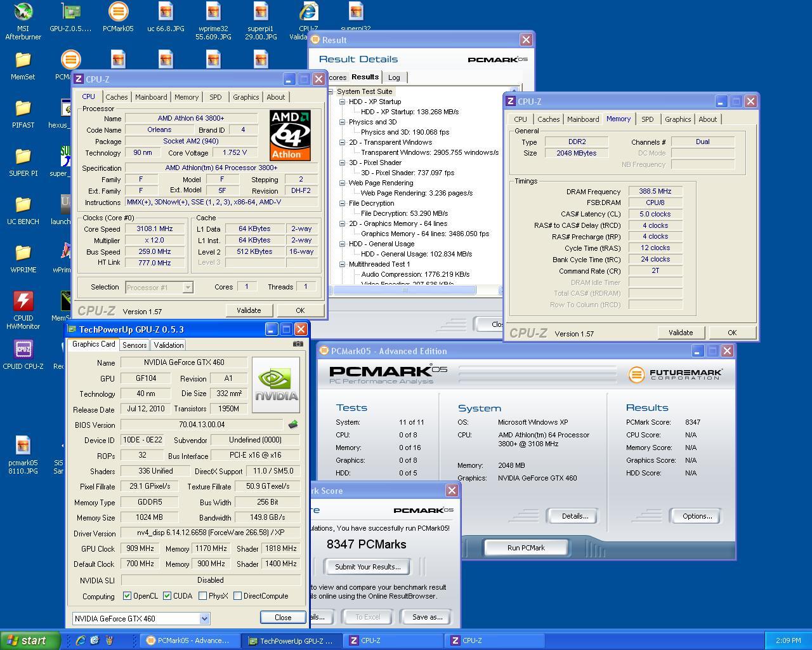Click the second quick launch icon in taskbar
This screenshot has width=812, height=650.
(x=95, y=640)
